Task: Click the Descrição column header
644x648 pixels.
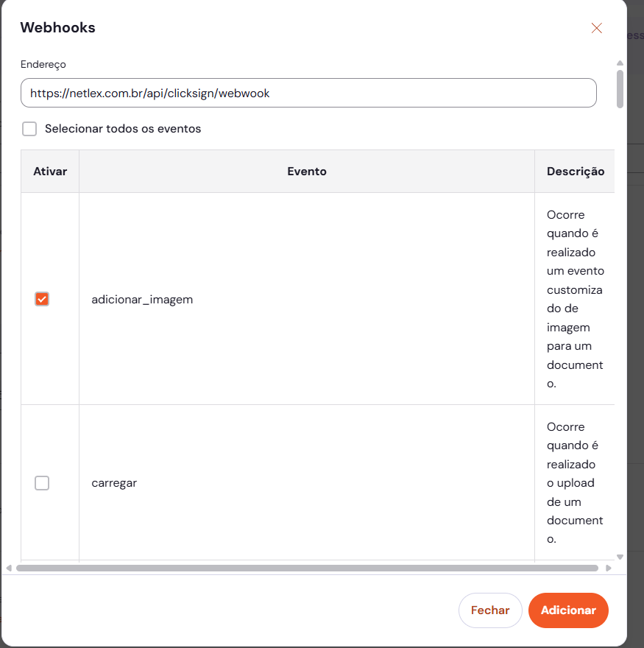Action: pos(575,171)
